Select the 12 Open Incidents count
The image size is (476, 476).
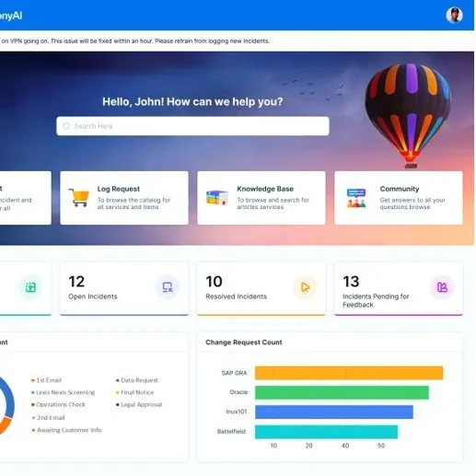pyautogui.click(x=76, y=282)
